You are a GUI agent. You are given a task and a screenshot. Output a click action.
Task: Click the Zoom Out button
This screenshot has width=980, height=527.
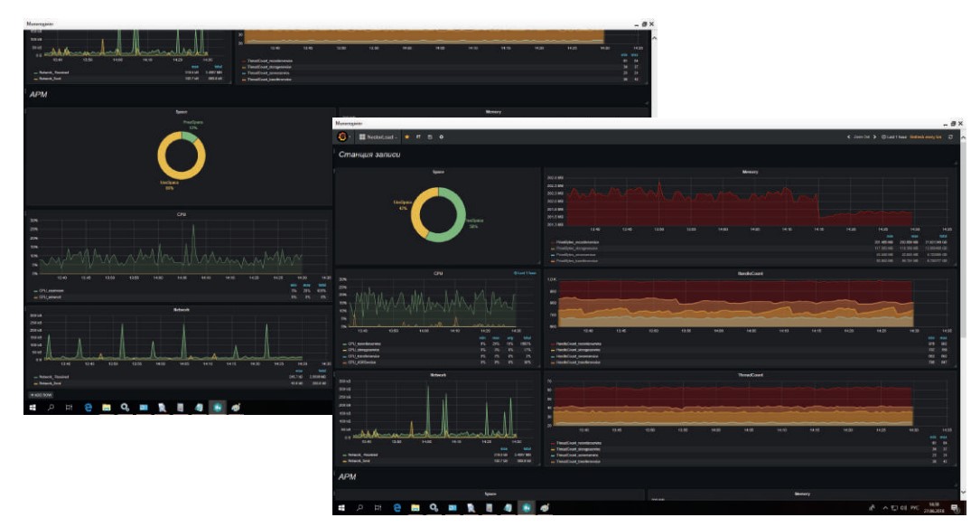(862, 136)
